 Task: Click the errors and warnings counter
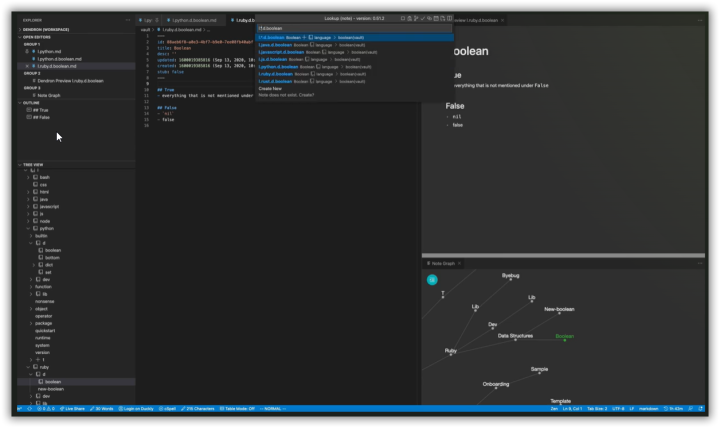45,409
